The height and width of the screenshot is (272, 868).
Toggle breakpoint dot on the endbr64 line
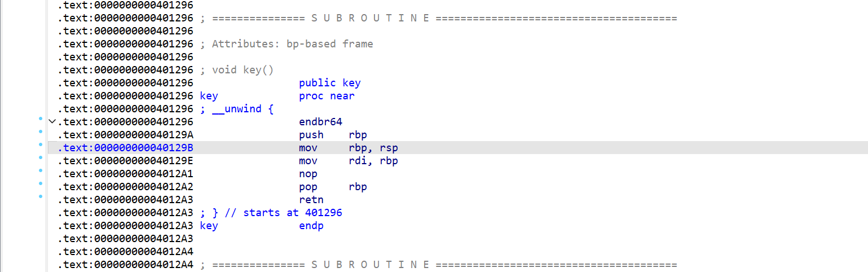(40, 119)
